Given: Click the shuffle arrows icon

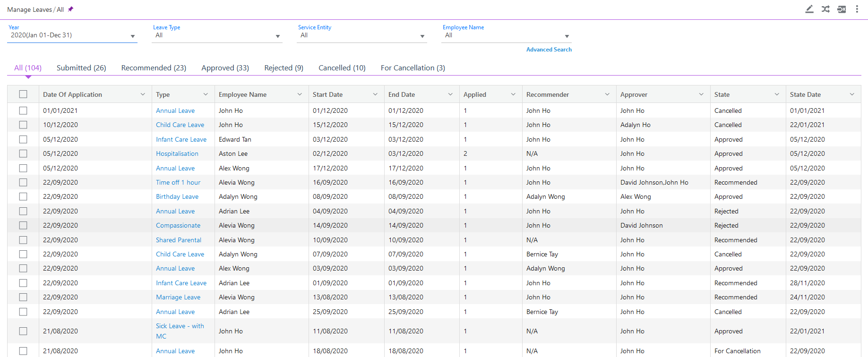Looking at the screenshot, I should [x=825, y=9].
